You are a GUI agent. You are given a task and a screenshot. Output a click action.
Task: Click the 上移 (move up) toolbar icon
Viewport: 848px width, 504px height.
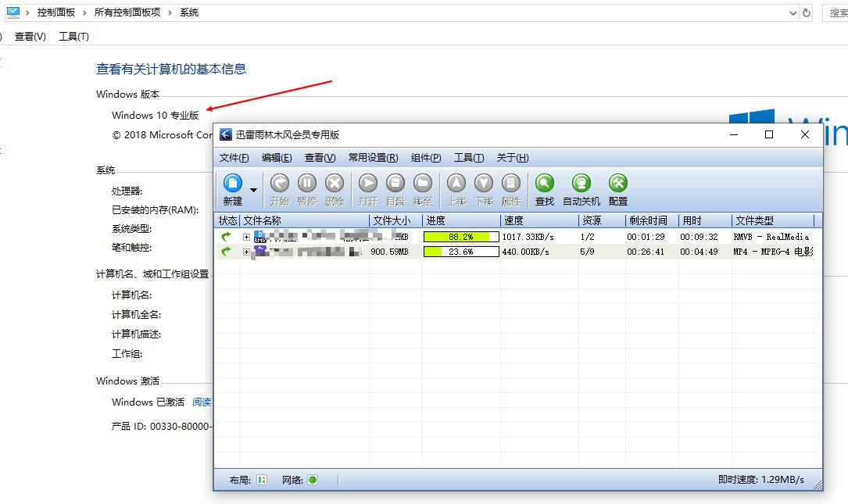pos(456,184)
